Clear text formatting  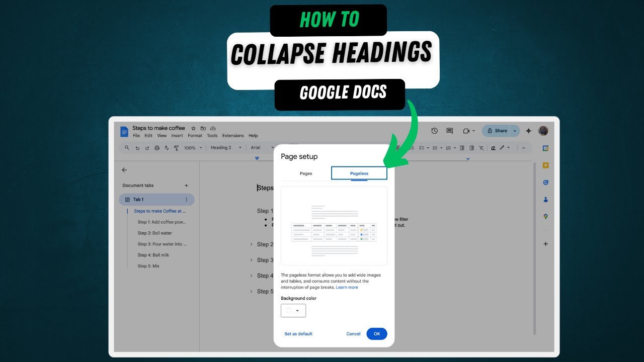[481, 148]
